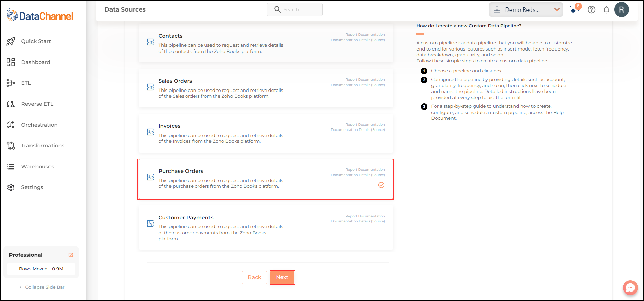Click the Transformations icon
This screenshot has width=644, height=301.
(11, 146)
